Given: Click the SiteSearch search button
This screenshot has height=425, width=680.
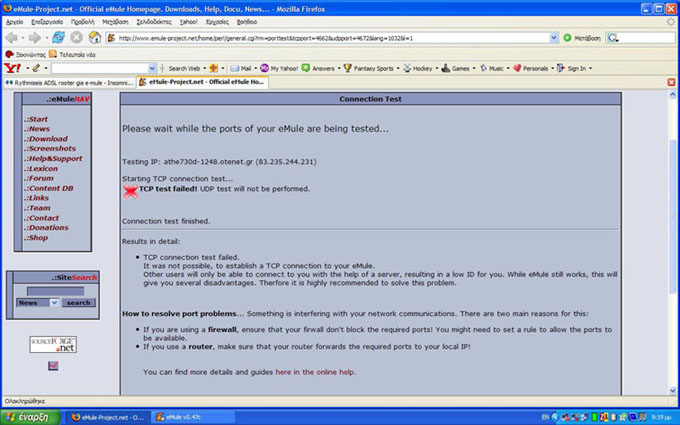Looking at the screenshot, I should [x=78, y=303].
